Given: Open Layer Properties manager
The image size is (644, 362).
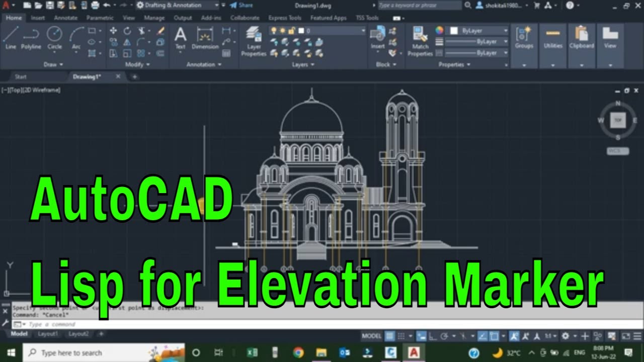Looking at the screenshot, I should (x=254, y=41).
